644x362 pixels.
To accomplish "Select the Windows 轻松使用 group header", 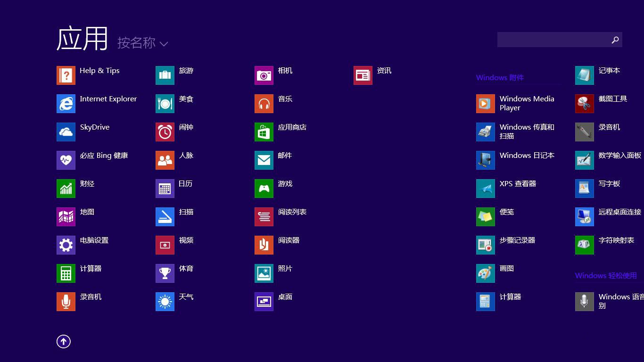I will pyautogui.click(x=606, y=276).
